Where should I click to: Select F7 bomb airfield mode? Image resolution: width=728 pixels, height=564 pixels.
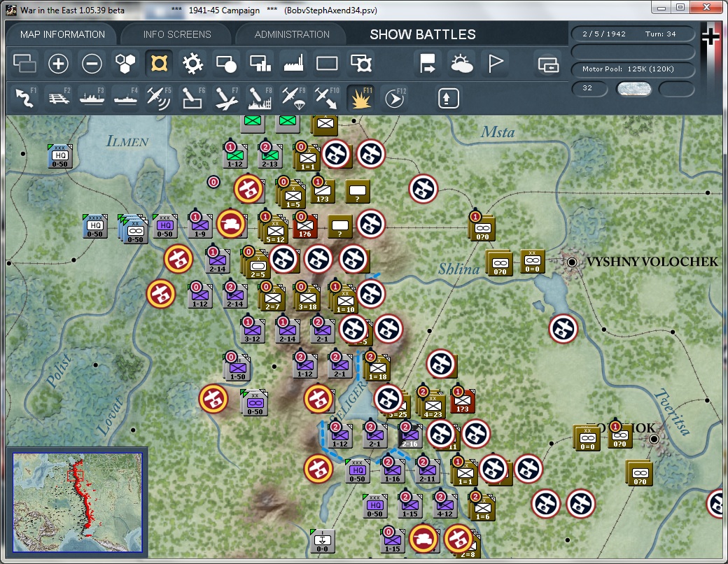[x=226, y=98]
